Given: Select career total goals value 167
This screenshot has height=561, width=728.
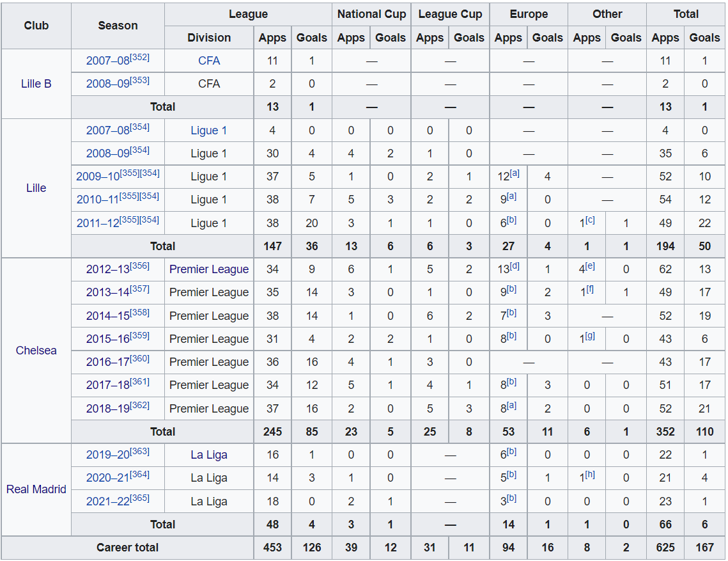Looking at the screenshot, I should 704,548.
